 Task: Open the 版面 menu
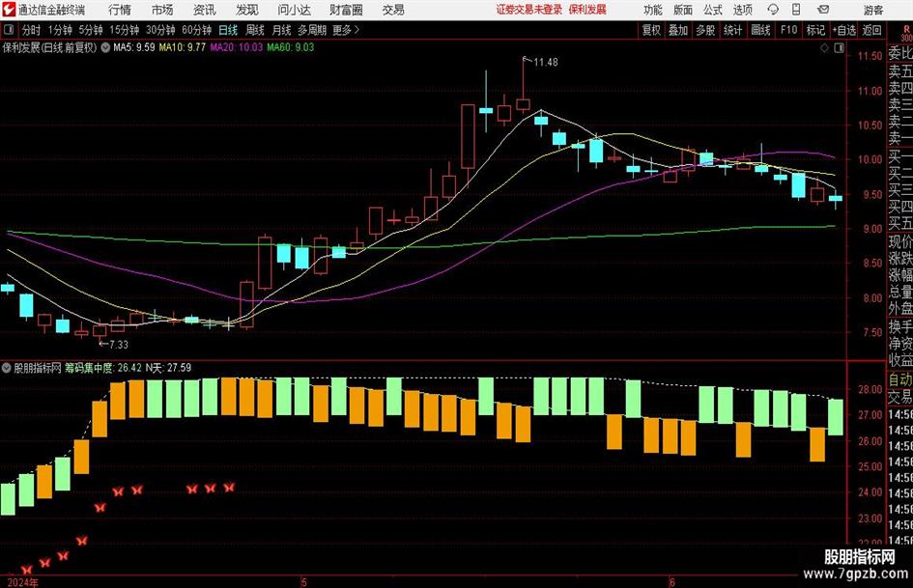[x=682, y=10]
